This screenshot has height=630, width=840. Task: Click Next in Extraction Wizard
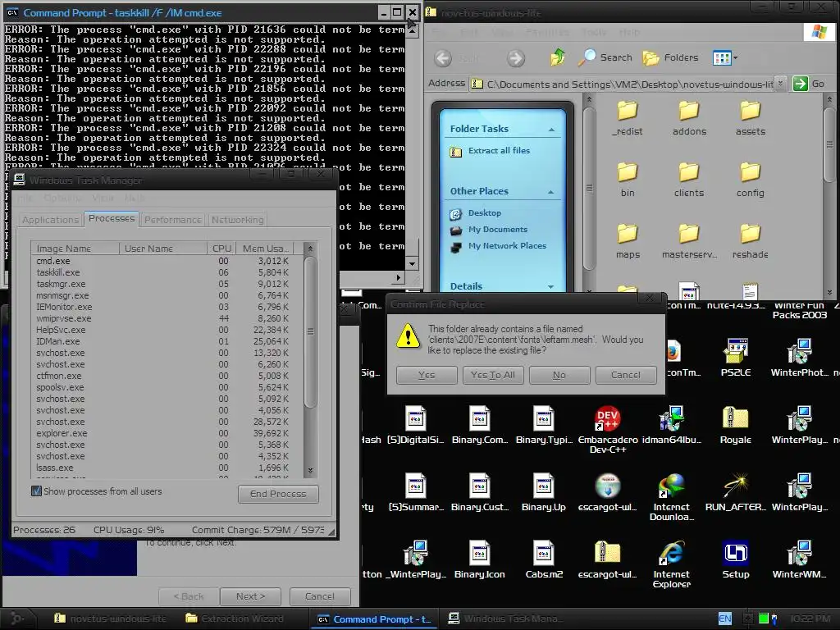pyautogui.click(x=250, y=596)
